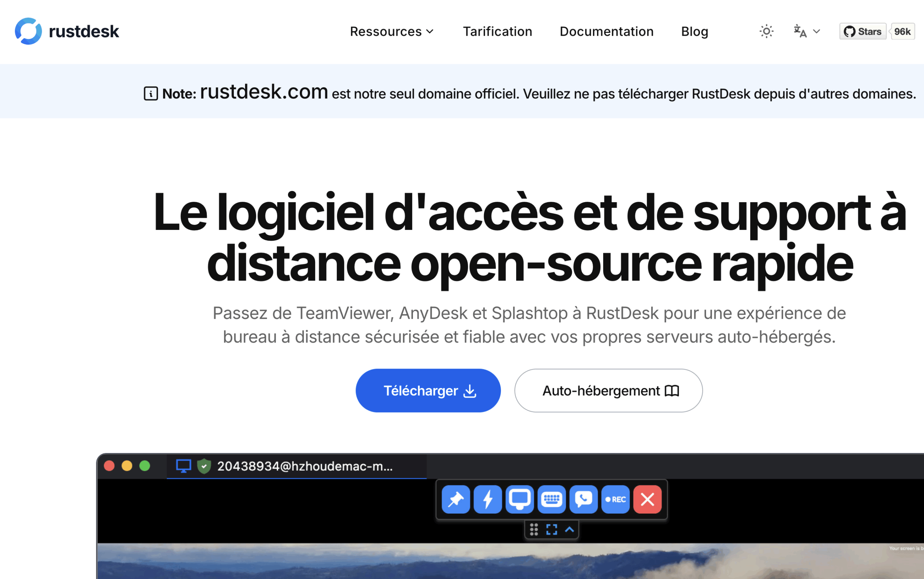Expand the Ressources dropdown menu
Image resolution: width=924 pixels, height=579 pixels.
tap(392, 31)
